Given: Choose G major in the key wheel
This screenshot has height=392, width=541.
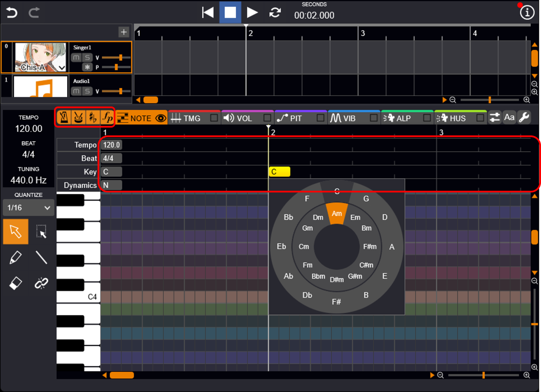Looking at the screenshot, I should 366,199.
